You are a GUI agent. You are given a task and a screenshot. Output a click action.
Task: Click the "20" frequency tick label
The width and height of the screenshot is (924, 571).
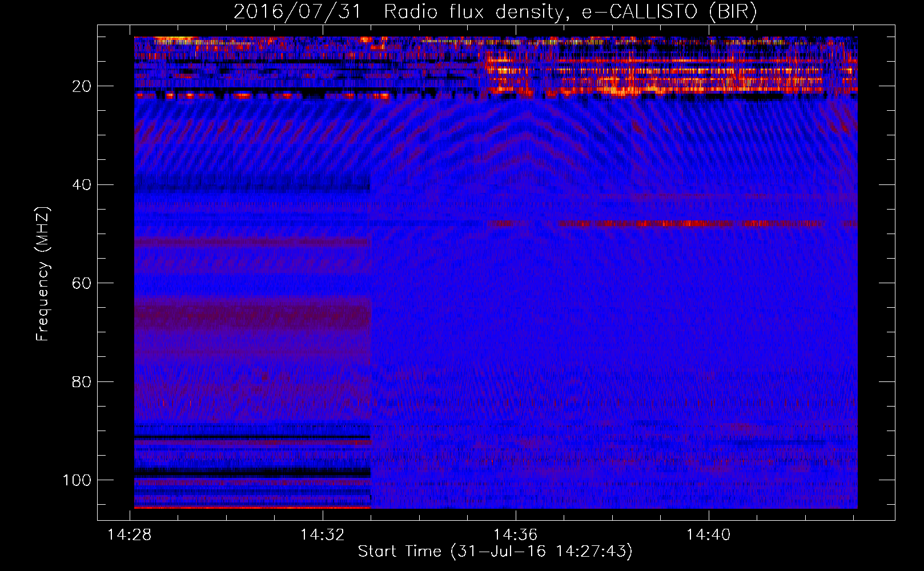tap(82, 86)
